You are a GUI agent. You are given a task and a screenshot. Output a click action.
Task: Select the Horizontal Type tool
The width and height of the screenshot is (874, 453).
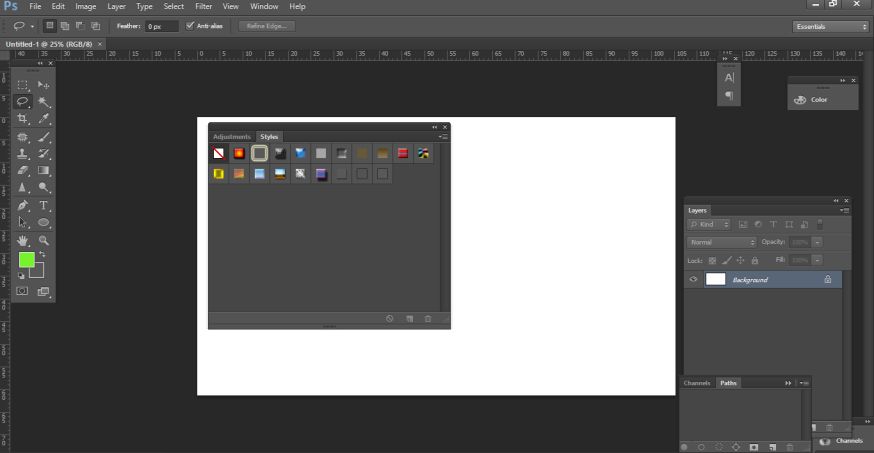[43, 205]
